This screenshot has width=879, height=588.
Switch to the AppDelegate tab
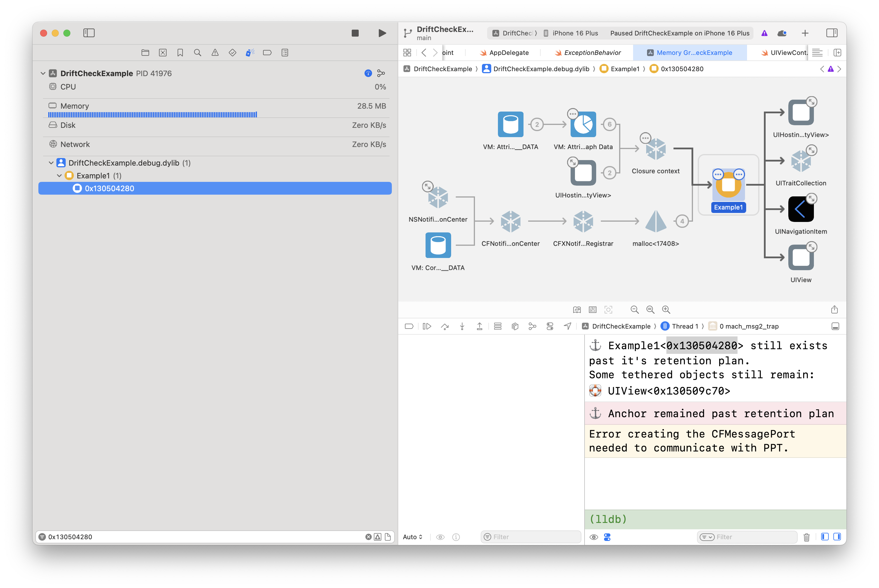click(x=508, y=53)
